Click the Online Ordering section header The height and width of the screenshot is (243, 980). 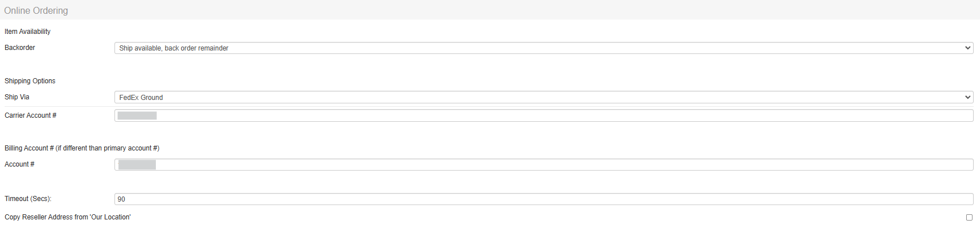tap(36, 10)
